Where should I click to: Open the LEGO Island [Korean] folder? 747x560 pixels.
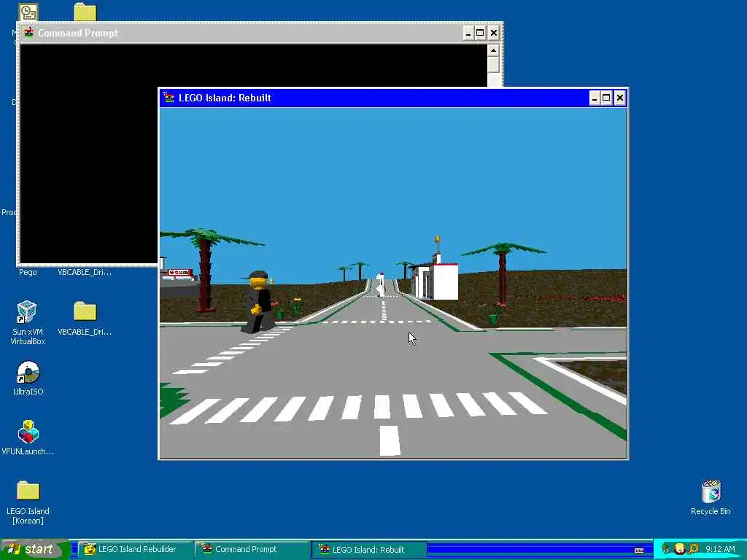click(28, 502)
